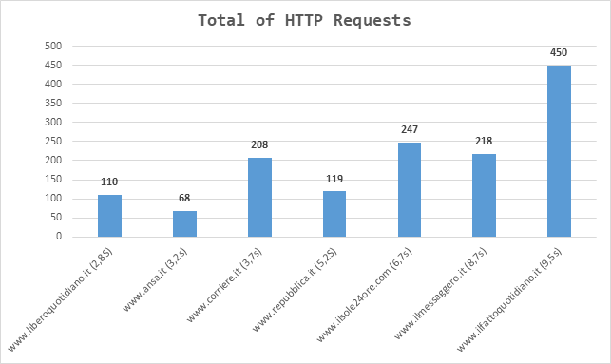Click the axis label "www.liberoquotidiano.it (2,8S)"
The height and width of the screenshot is (364, 611).
[x=61, y=299]
